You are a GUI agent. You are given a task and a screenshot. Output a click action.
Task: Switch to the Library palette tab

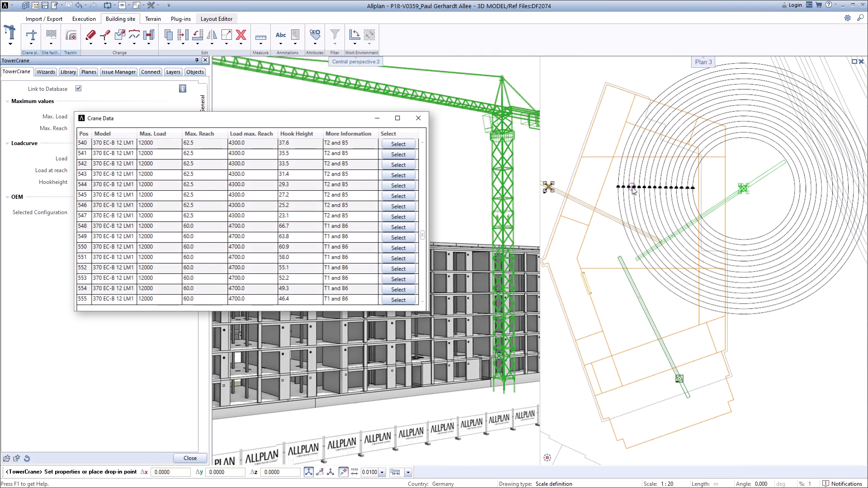68,72
